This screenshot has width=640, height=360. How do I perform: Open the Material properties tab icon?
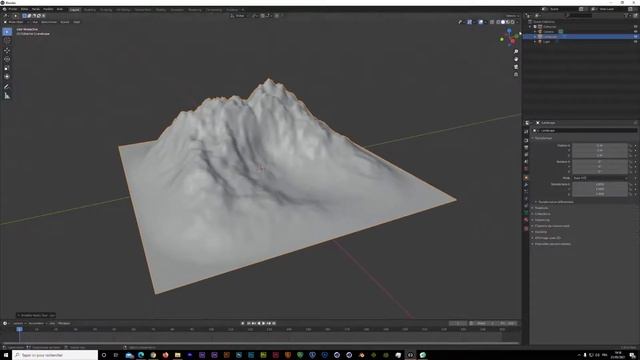tap(526, 220)
